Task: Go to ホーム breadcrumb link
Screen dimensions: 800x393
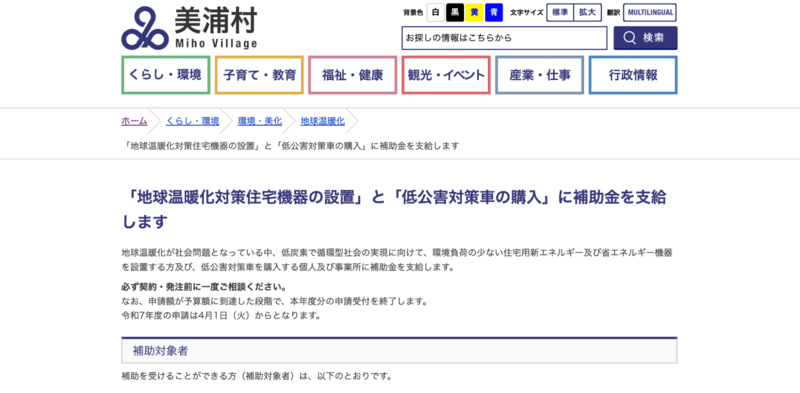Action: coord(134,121)
